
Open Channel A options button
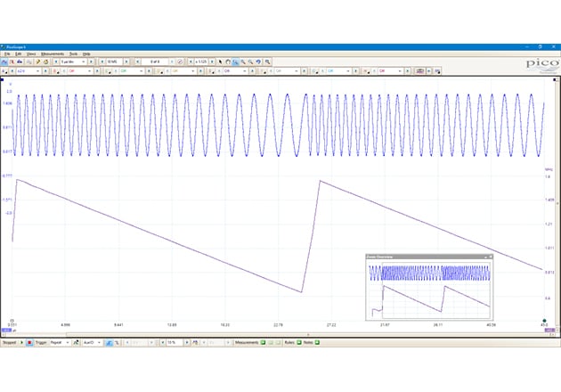[x=4, y=71]
